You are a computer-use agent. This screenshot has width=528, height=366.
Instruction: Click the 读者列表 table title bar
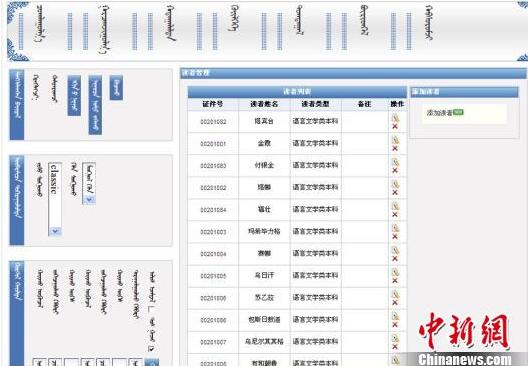[297, 92]
